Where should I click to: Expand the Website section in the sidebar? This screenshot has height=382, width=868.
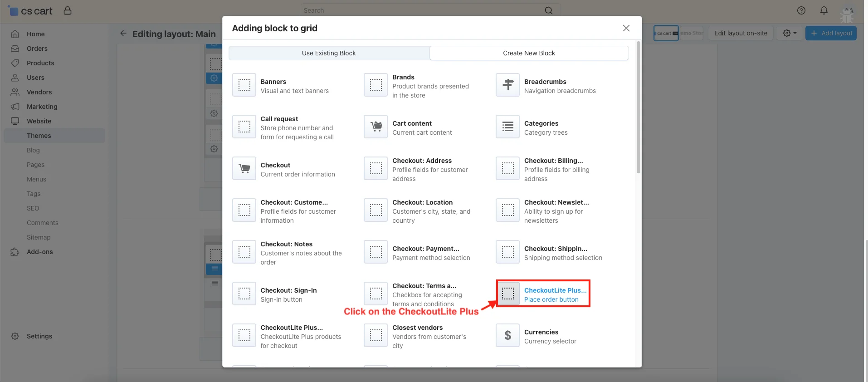tap(39, 121)
